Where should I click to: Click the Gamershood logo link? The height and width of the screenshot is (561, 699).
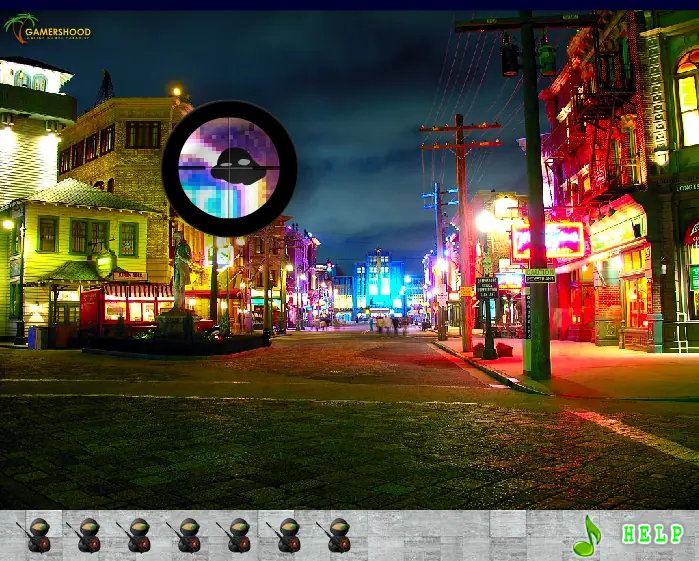[47, 29]
